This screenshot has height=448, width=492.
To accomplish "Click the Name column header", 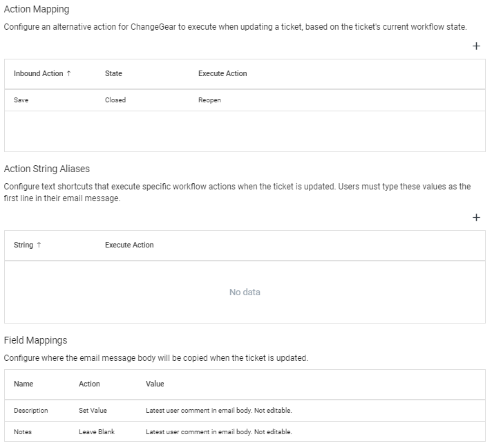I will click(23, 384).
